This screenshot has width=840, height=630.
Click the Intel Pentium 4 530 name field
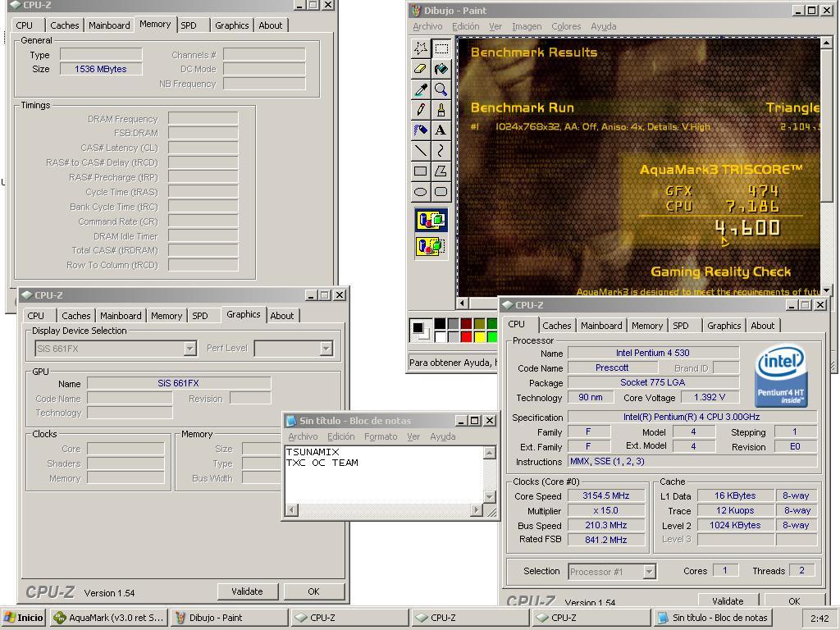653,353
